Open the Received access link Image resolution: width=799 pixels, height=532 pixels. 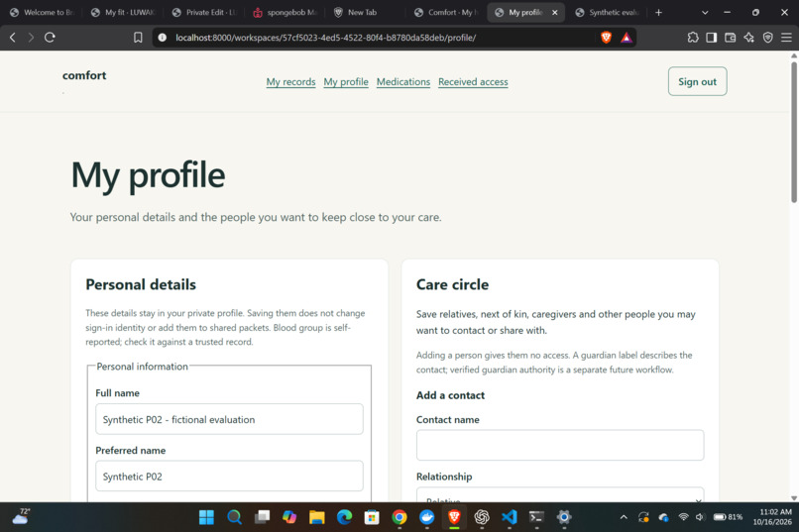(x=473, y=82)
